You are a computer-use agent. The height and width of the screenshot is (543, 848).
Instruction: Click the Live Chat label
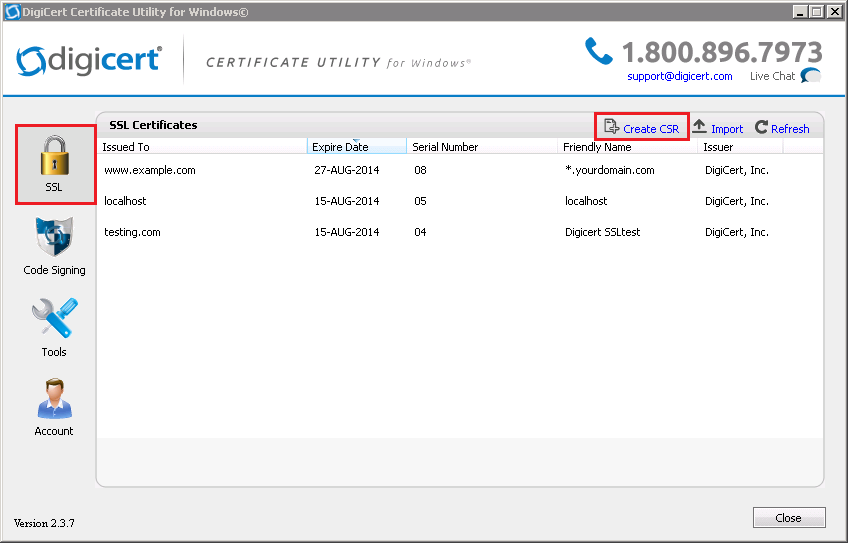[x=772, y=76]
